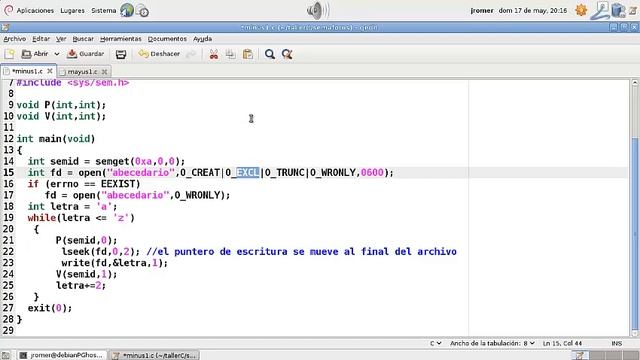Open the Ver menu

[61, 39]
